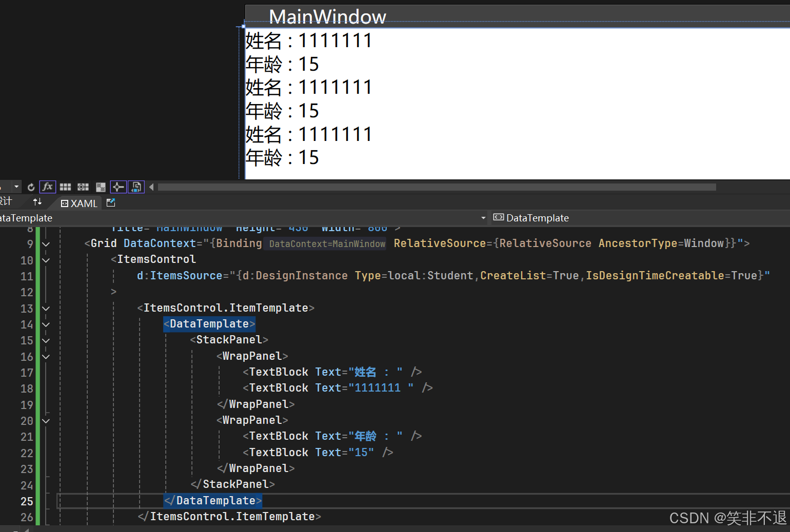Click line number 25 in the gutter
Viewport: 790px width, 532px height.
click(27, 501)
